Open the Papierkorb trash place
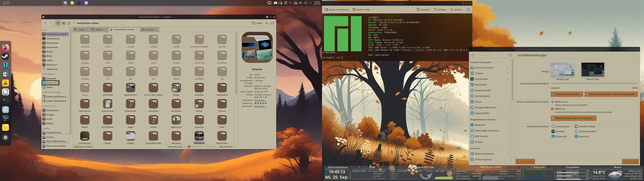 pyautogui.click(x=52, y=69)
